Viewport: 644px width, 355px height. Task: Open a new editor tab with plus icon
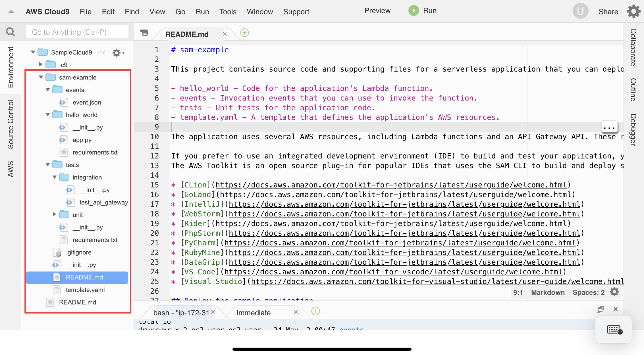[x=244, y=33]
